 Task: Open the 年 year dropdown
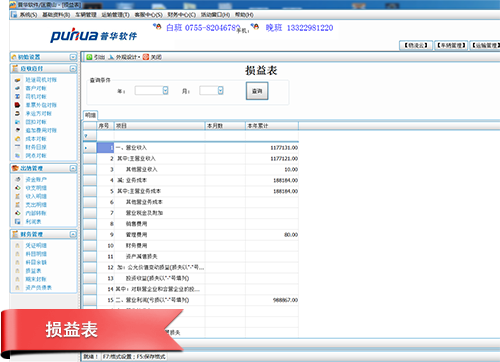pyautogui.click(x=165, y=90)
